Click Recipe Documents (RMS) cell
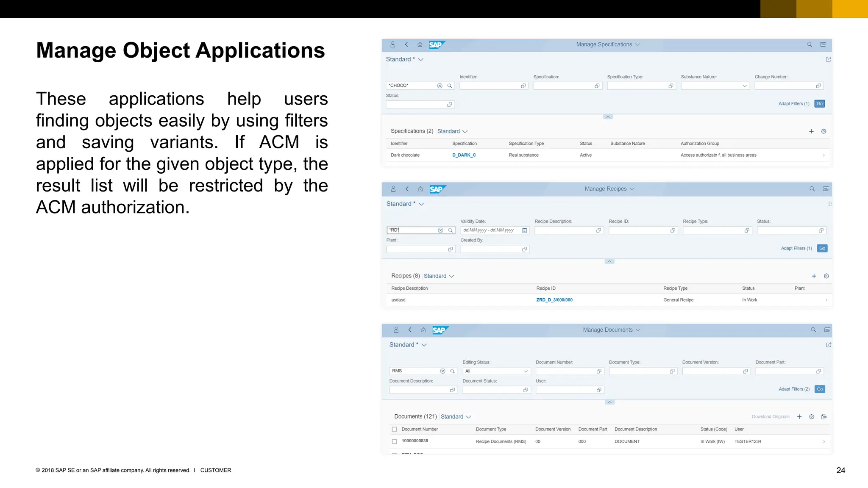Screen dimensions: 868x488 501,441
